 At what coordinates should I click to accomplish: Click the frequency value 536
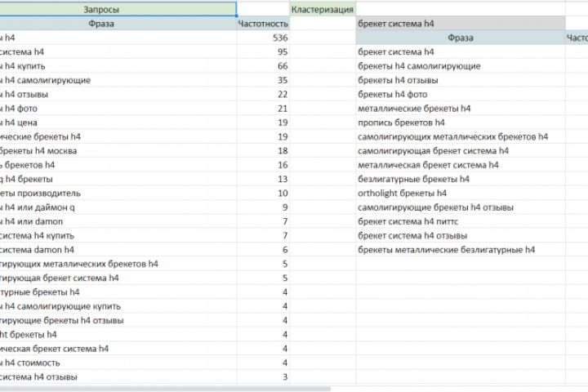click(263, 38)
